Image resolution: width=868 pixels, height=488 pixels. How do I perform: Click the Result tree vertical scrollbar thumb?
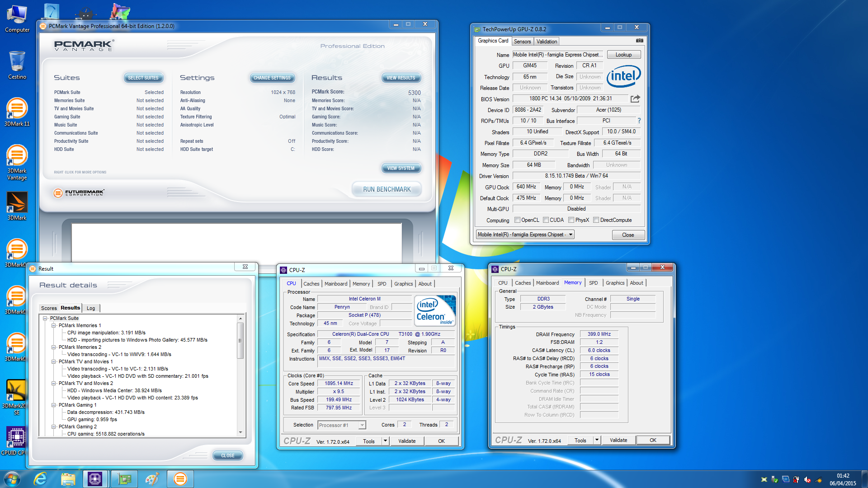[241, 341]
